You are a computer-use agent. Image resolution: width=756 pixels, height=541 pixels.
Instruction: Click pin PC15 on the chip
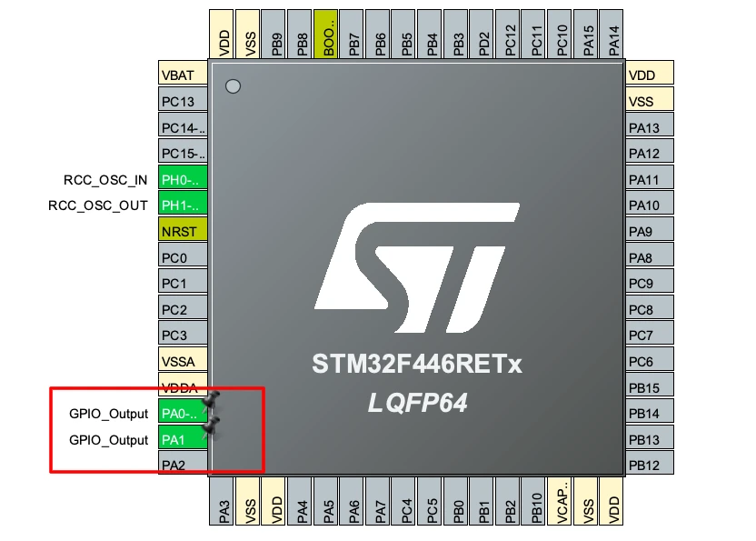[184, 153]
